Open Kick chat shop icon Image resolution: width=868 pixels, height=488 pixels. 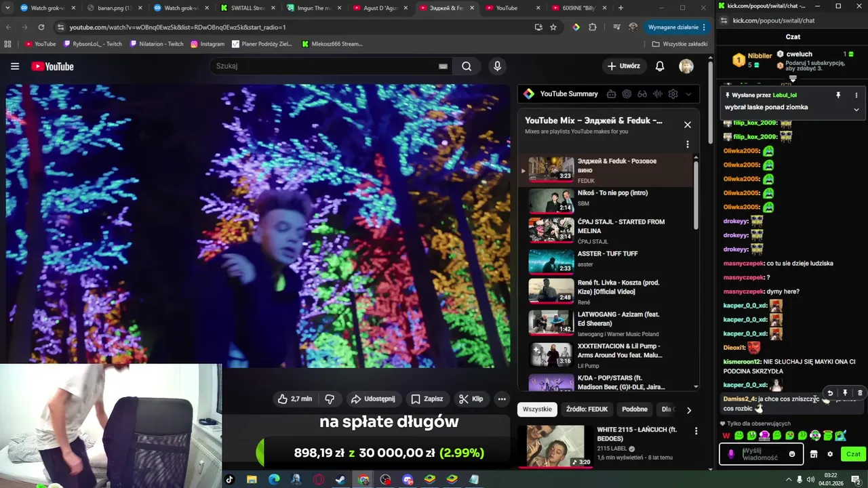click(814, 454)
